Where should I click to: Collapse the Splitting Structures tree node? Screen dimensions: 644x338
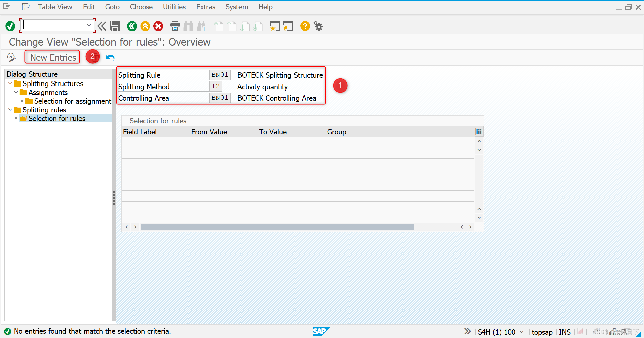[10, 83]
